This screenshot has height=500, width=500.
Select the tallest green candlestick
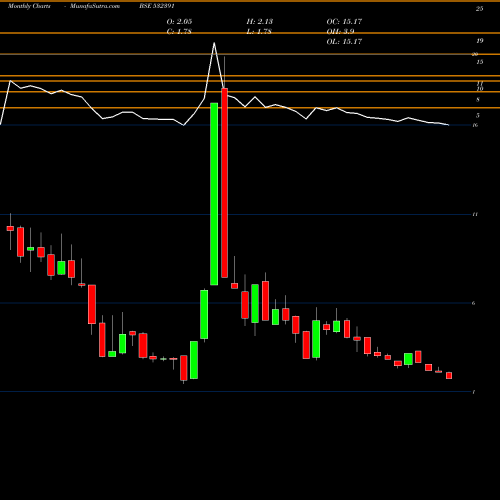click(x=214, y=194)
